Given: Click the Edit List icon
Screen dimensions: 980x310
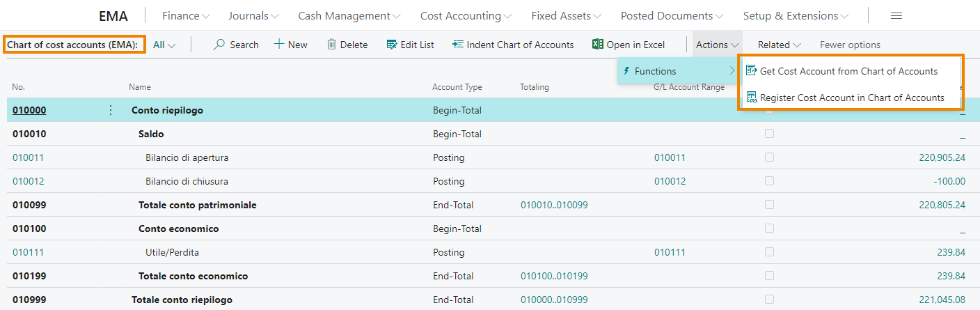Looking at the screenshot, I should pos(392,45).
